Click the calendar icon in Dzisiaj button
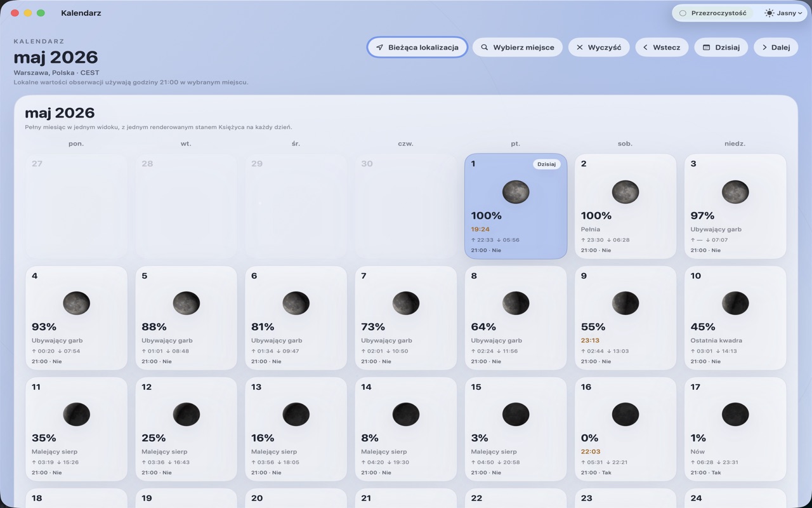Viewport: 812px width, 508px height. point(706,48)
